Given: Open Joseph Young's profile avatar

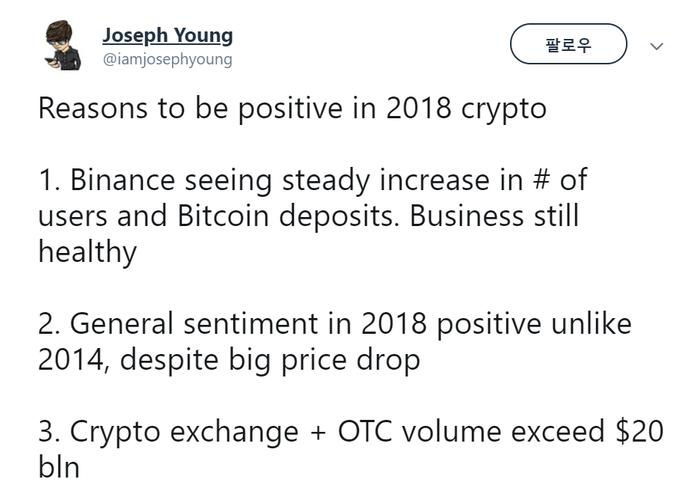Looking at the screenshot, I should 62,45.
